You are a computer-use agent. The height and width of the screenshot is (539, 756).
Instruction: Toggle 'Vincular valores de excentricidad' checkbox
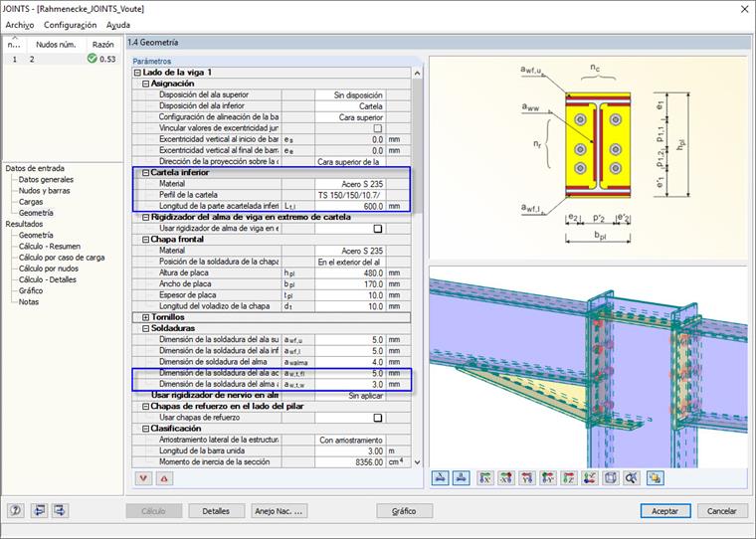point(378,128)
